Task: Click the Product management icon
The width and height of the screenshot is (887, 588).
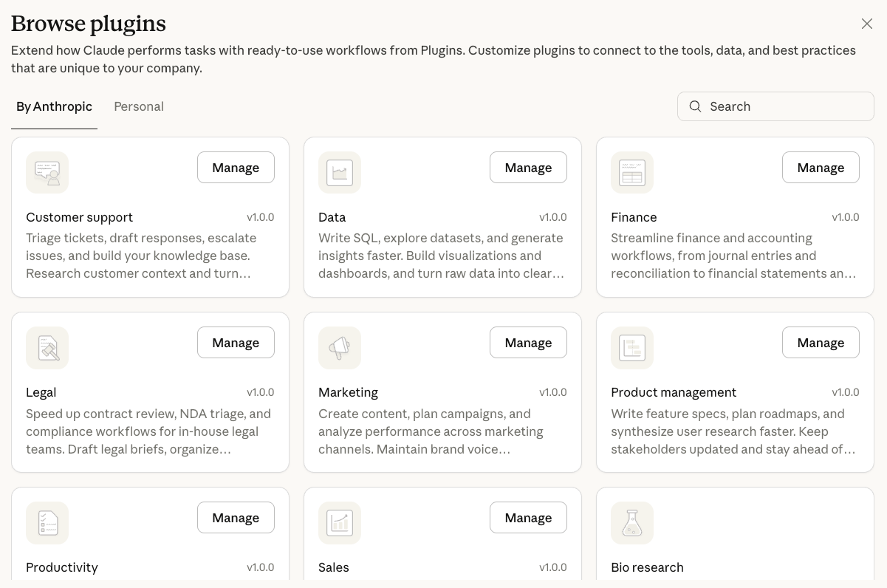Action: coord(632,347)
